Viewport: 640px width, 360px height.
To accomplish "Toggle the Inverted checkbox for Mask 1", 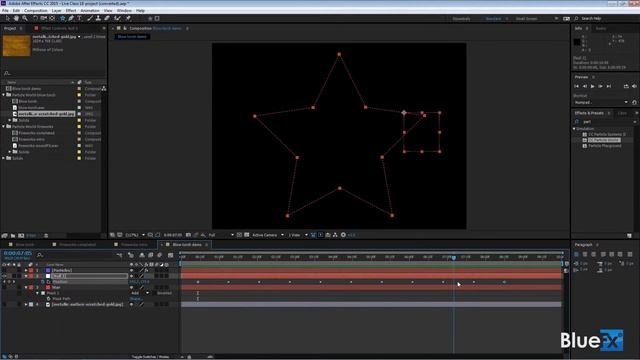I will pyautogui.click(x=155, y=293).
